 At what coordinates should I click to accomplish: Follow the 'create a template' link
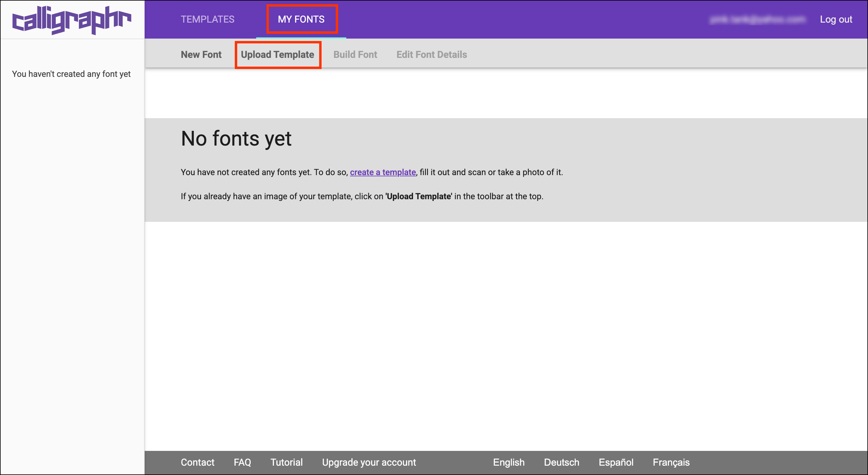point(383,172)
